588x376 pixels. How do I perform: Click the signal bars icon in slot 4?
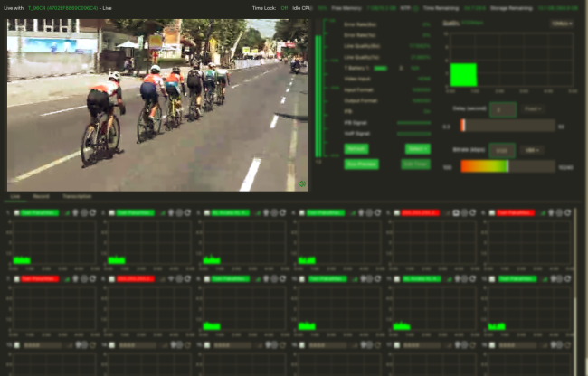[353, 212]
